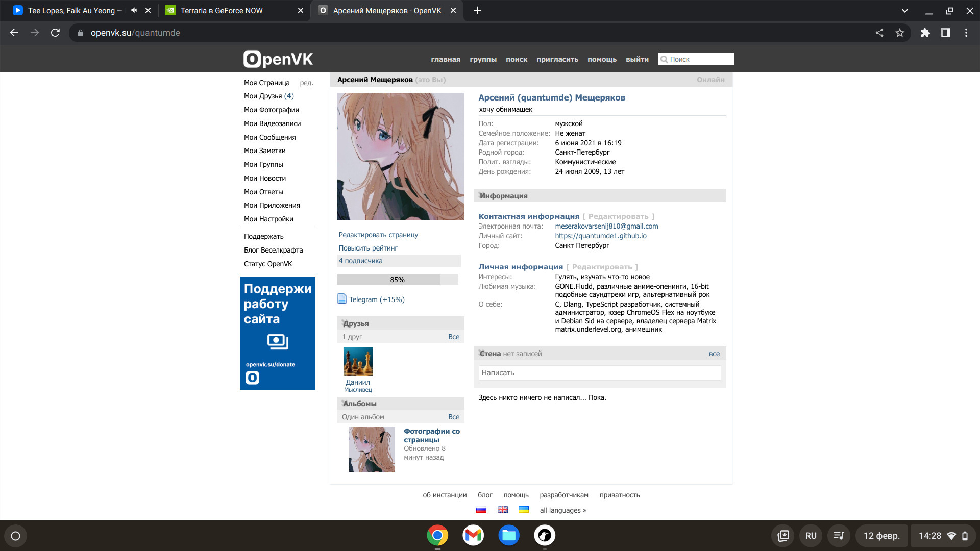Viewport: 980px width, 551px height.
Task: Switch site language to Russian flag
Action: pyautogui.click(x=481, y=510)
